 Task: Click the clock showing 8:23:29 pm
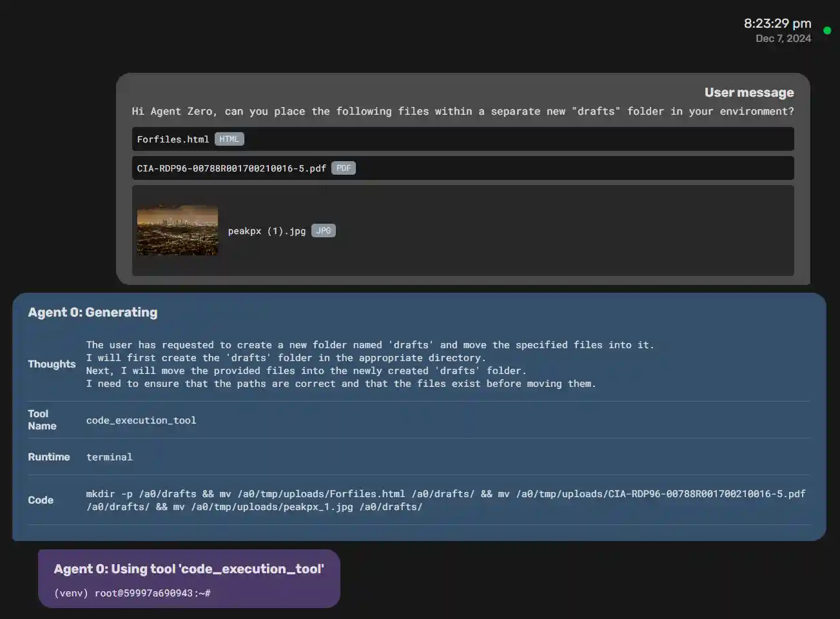(x=777, y=23)
